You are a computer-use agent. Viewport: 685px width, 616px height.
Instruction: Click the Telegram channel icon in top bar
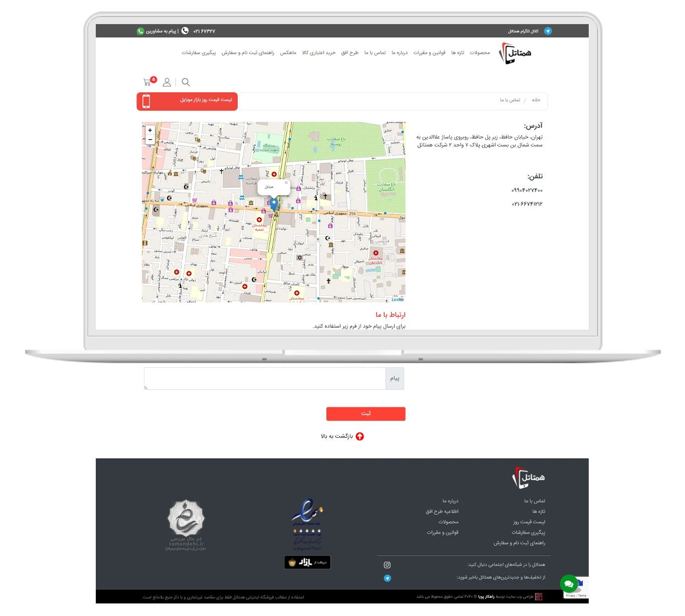click(x=548, y=31)
